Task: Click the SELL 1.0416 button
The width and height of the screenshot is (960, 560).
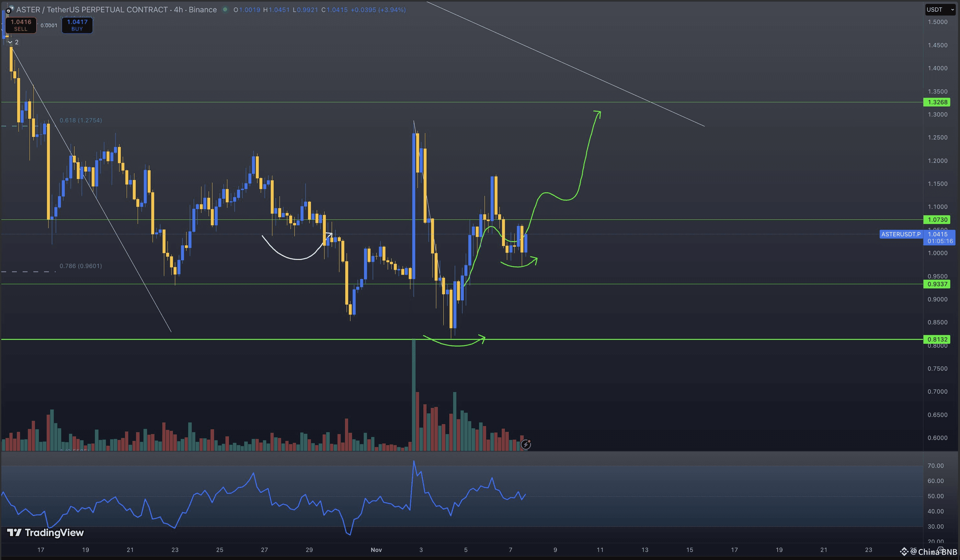Action: click(21, 25)
